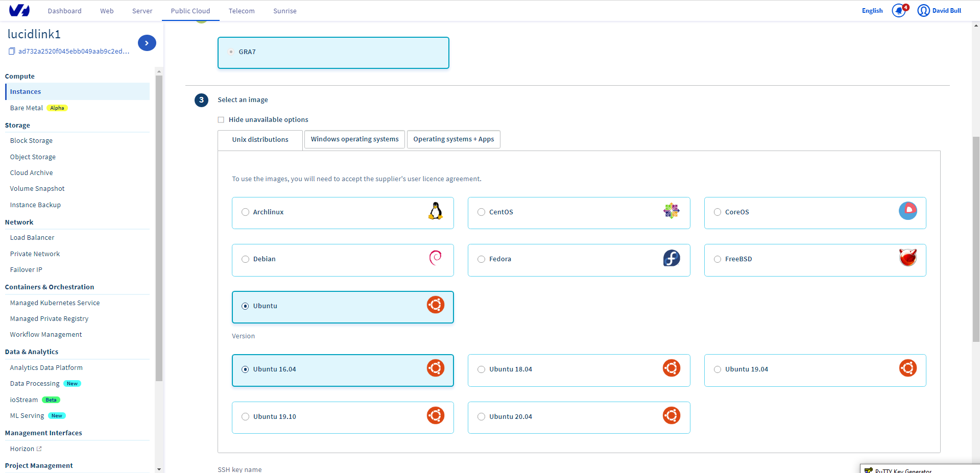Viewport: 980px width, 473px height.
Task: Open Instances in the sidebar
Action: tap(77, 92)
